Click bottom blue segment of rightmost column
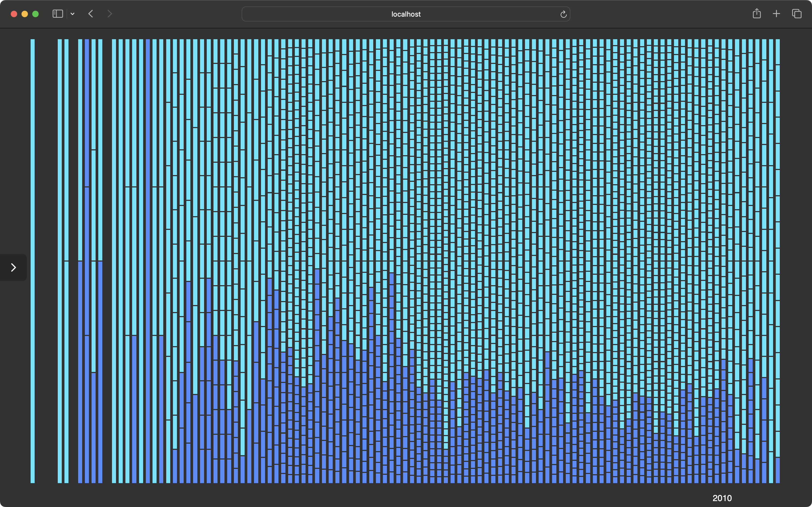812x507 pixels. pyautogui.click(x=777, y=470)
